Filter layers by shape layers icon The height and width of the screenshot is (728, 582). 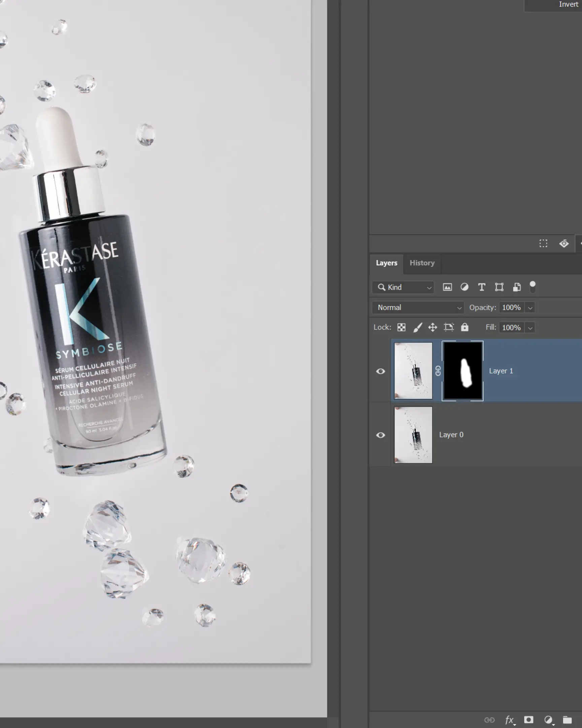(499, 287)
